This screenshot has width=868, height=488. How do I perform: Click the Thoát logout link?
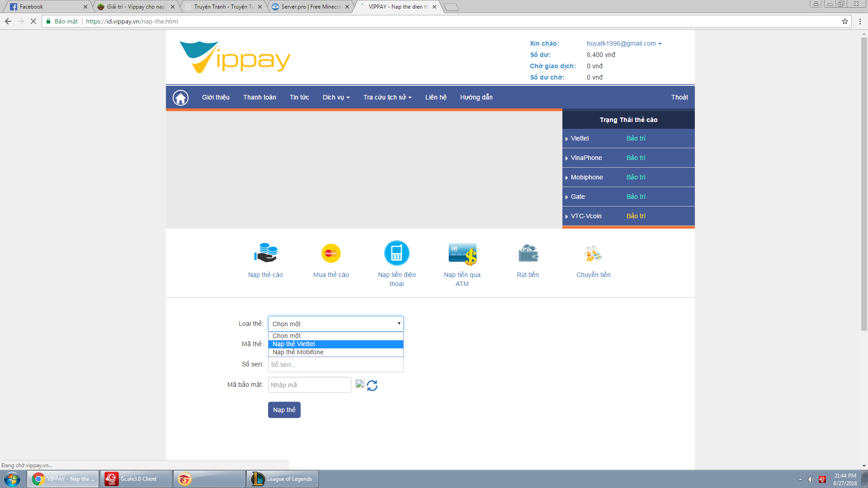click(679, 97)
